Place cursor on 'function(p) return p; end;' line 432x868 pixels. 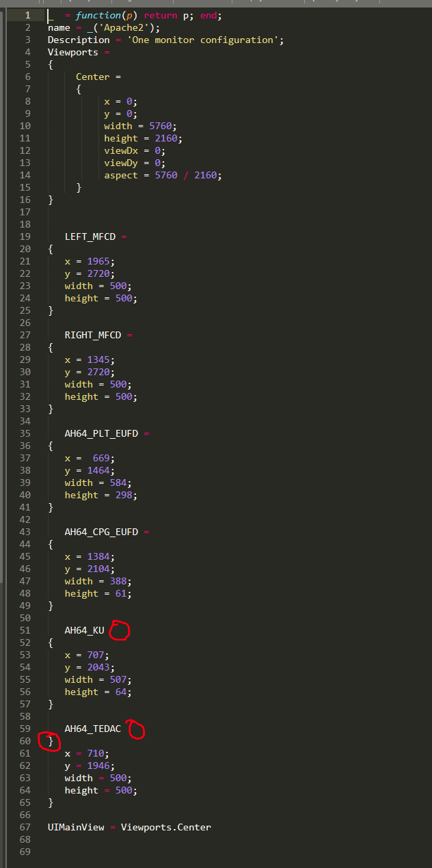[x=135, y=15]
